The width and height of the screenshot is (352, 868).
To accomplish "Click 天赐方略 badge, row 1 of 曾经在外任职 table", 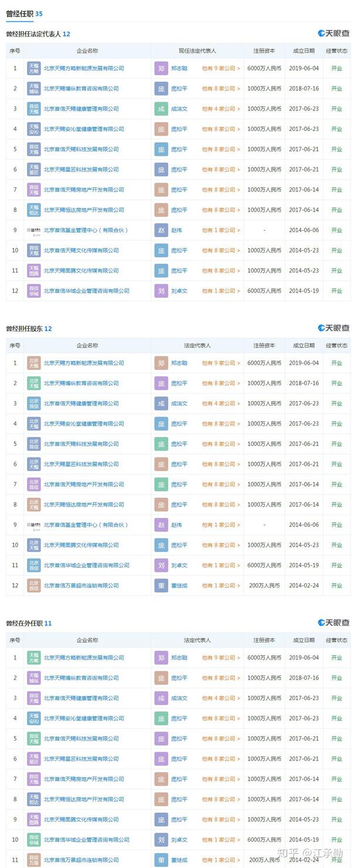I will pyautogui.click(x=34, y=658).
